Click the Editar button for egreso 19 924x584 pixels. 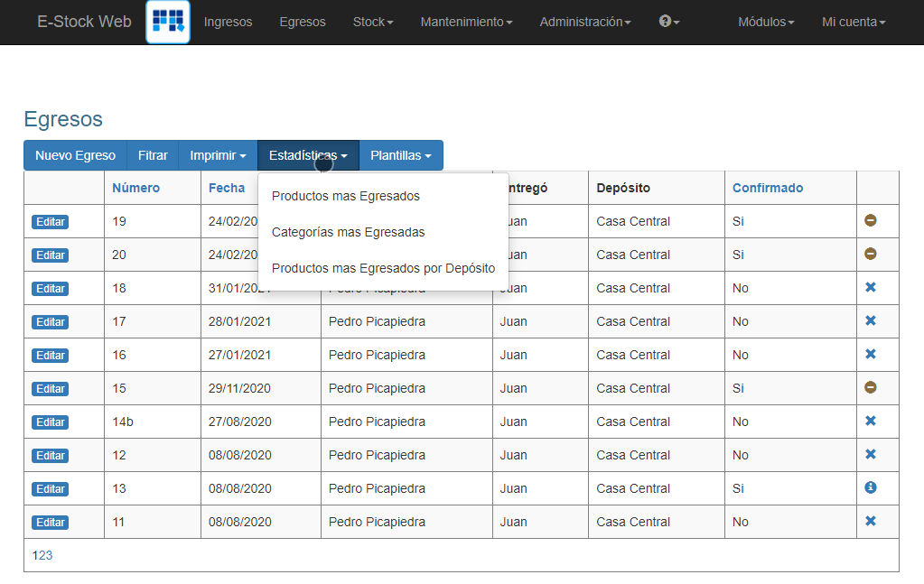click(50, 221)
